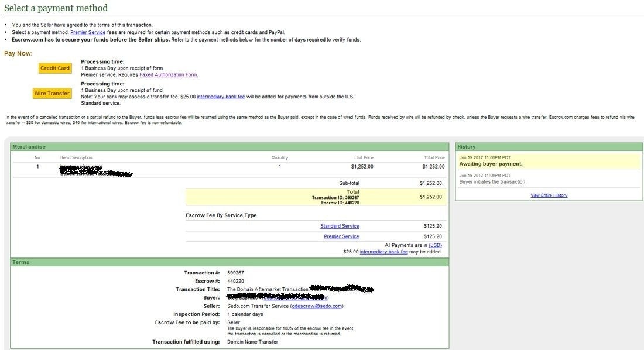Click the Select a payment method heading
The height and width of the screenshot is (350, 644).
pos(56,8)
